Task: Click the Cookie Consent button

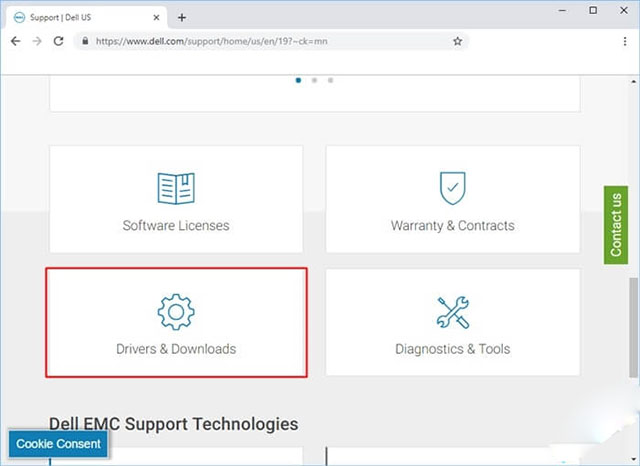Action: click(x=58, y=444)
